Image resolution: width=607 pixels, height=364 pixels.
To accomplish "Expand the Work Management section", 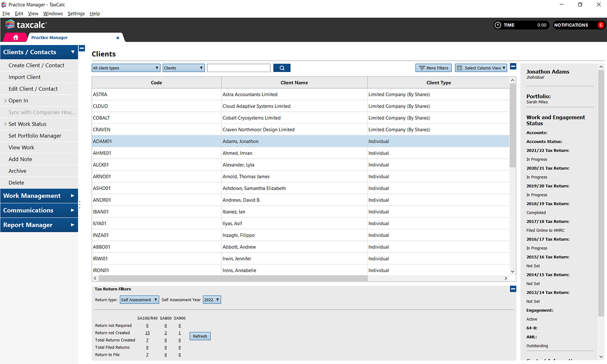I will coord(39,196).
